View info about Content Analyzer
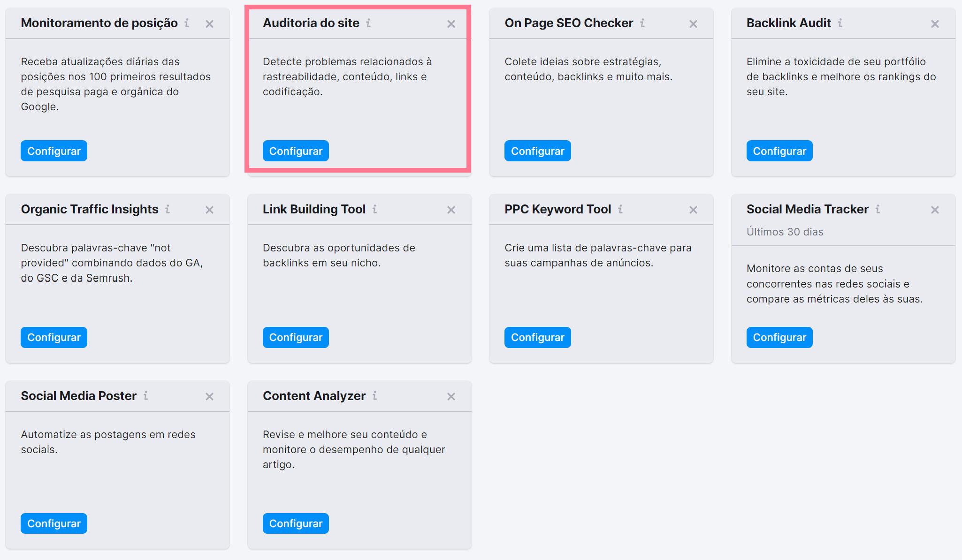This screenshot has width=962, height=560. pyautogui.click(x=374, y=396)
